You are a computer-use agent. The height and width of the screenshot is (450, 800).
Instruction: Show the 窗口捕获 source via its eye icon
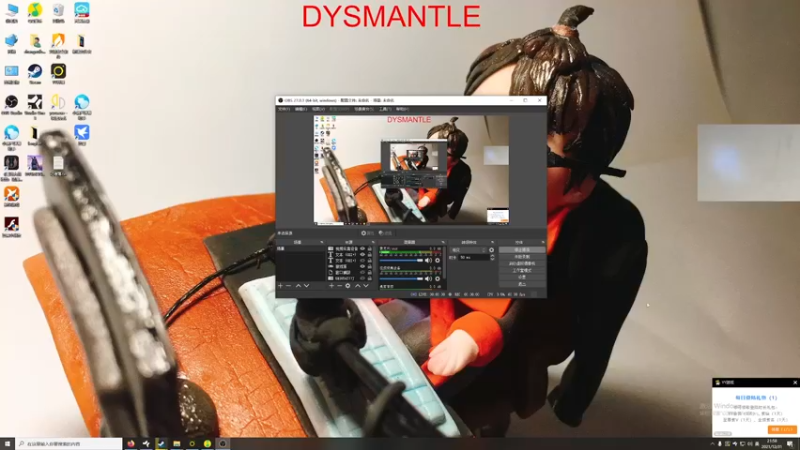click(x=362, y=272)
